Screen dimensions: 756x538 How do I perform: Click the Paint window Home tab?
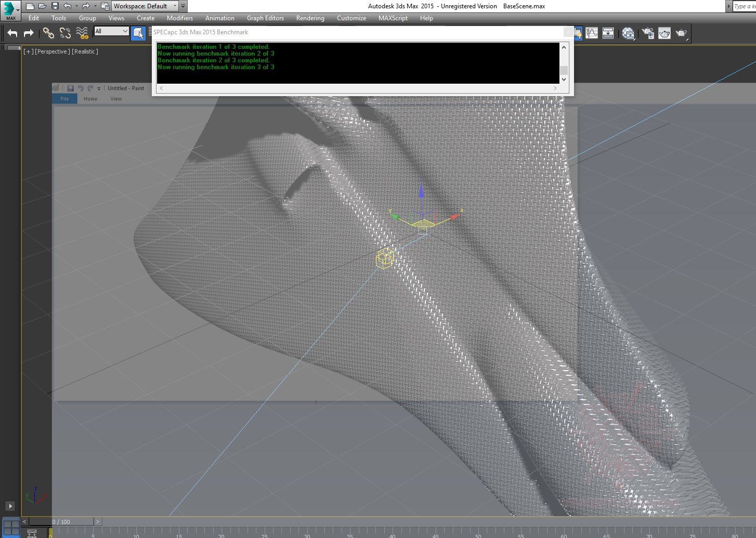(x=90, y=99)
